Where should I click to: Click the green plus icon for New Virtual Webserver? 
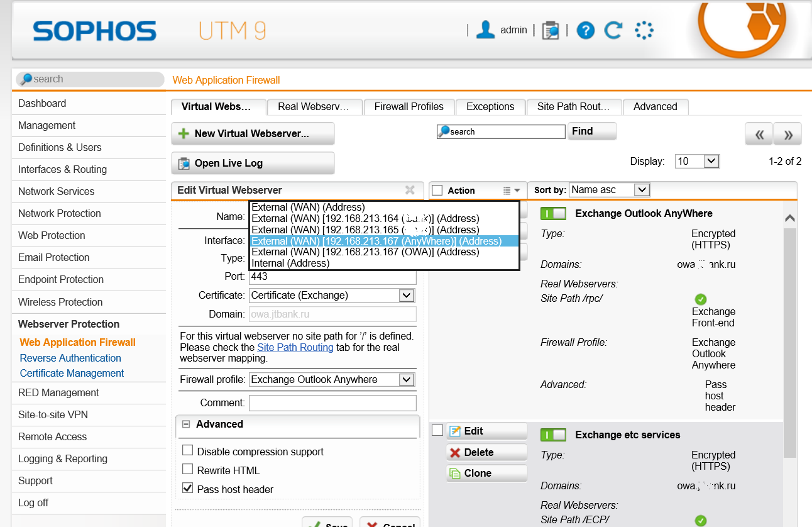(184, 134)
